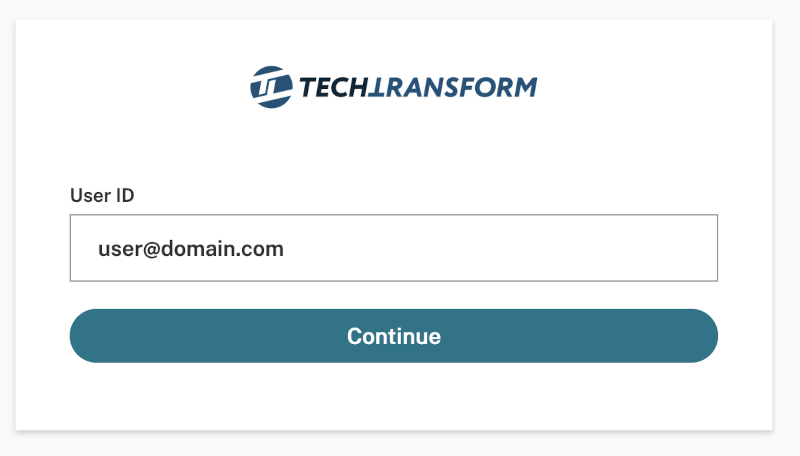Click the logo at top of login card

point(393,87)
